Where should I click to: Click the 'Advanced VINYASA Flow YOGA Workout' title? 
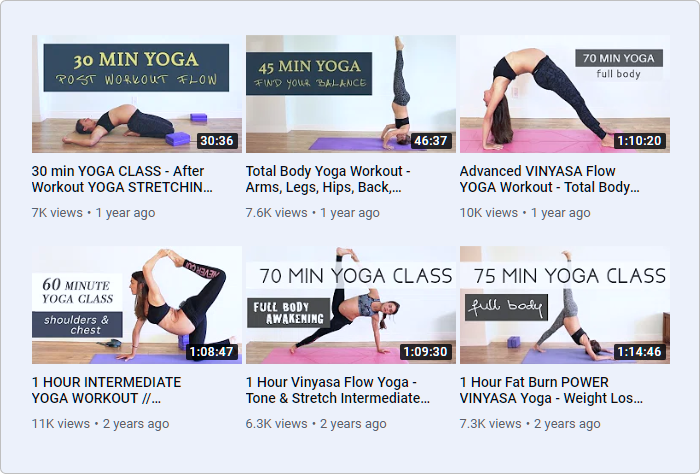550,179
